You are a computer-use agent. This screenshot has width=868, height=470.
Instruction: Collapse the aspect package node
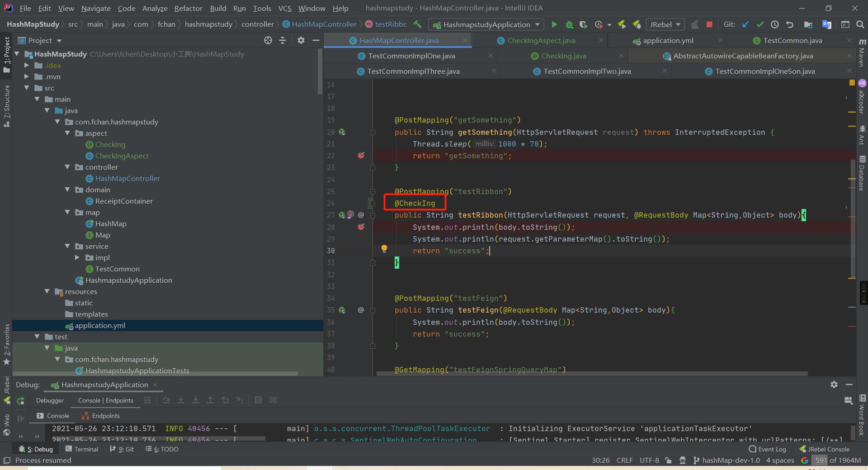(67, 133)
